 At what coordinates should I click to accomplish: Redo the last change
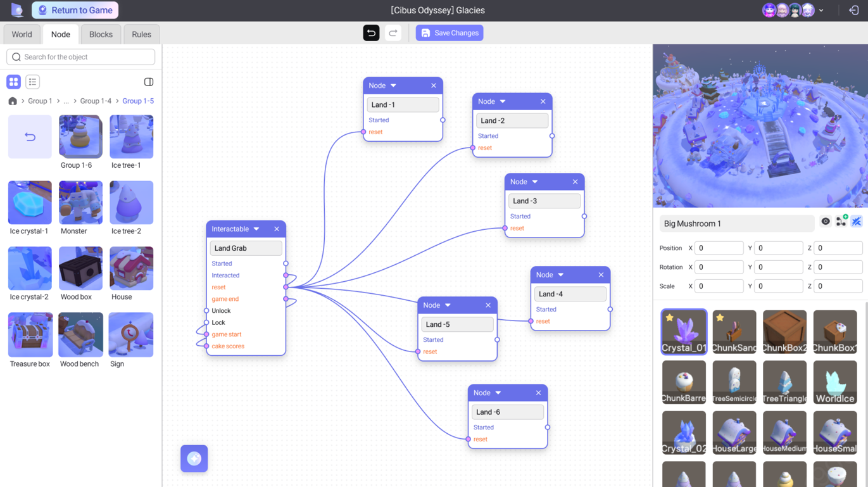[393, 32]
